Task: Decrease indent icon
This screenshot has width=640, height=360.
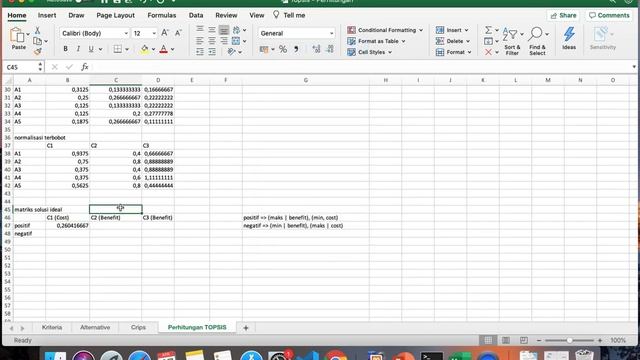Action: tap(200, 52)
